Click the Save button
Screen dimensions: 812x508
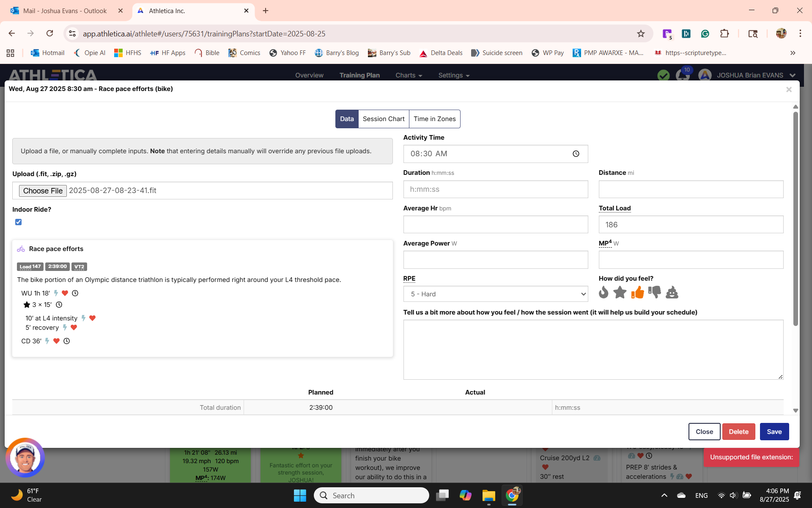pyautogui.click(x=774, y=431)
